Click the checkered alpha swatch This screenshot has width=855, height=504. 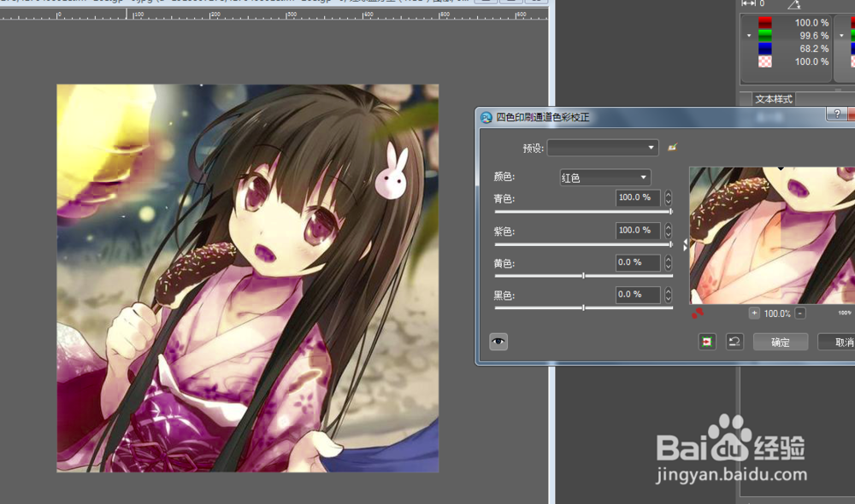tap(765, 62)
